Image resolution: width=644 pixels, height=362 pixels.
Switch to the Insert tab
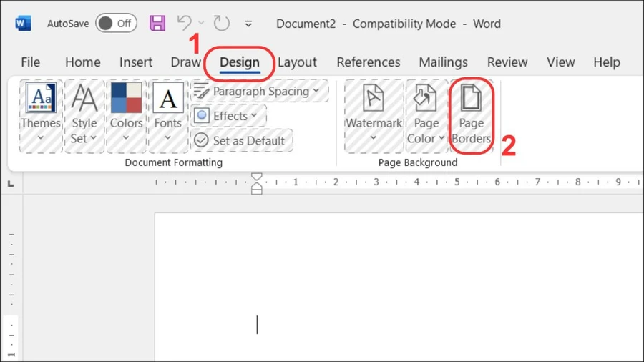135,62
